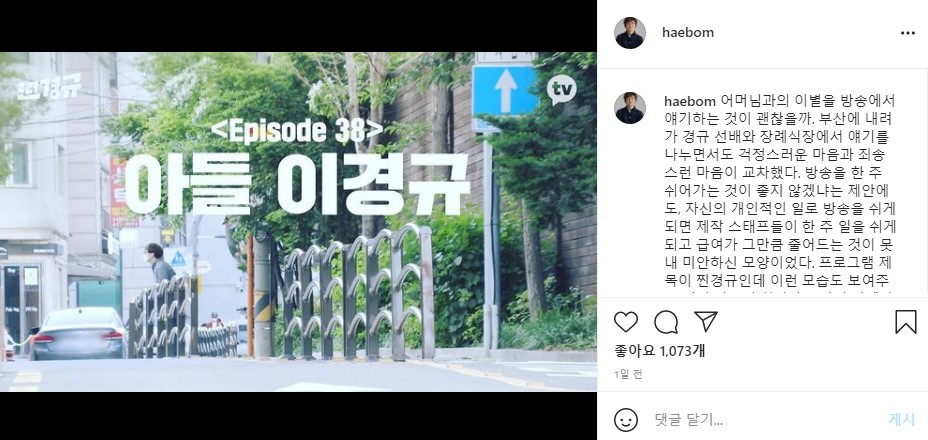This screenshot has width=928, height=440.
Task: Click the haebom profile picture in the header
Action: click(630, 33)
